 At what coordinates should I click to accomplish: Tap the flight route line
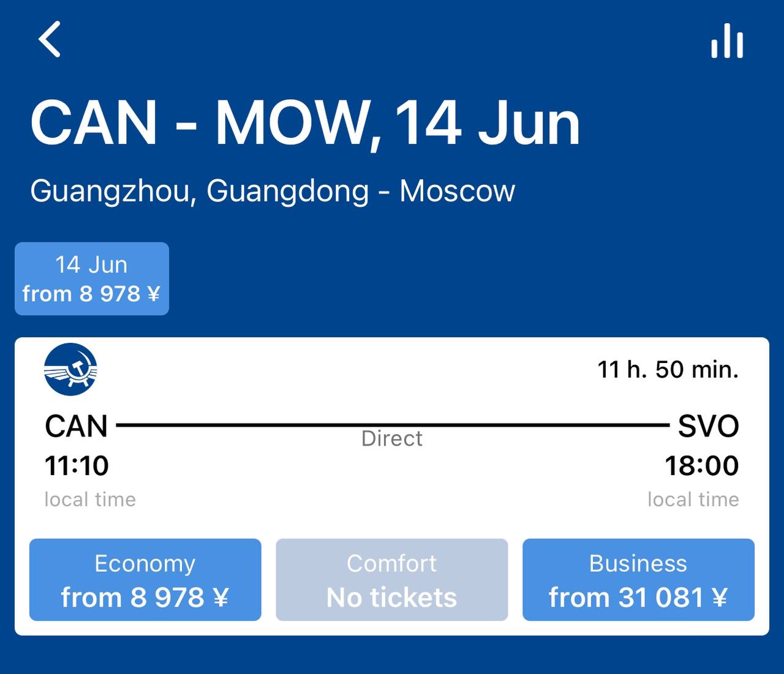coord(393,424)
